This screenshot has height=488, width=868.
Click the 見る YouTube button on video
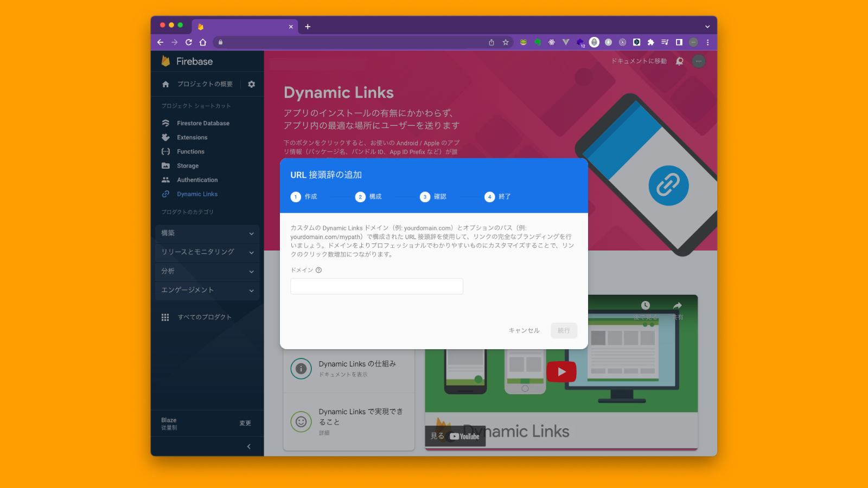click(x=455, y=436)
